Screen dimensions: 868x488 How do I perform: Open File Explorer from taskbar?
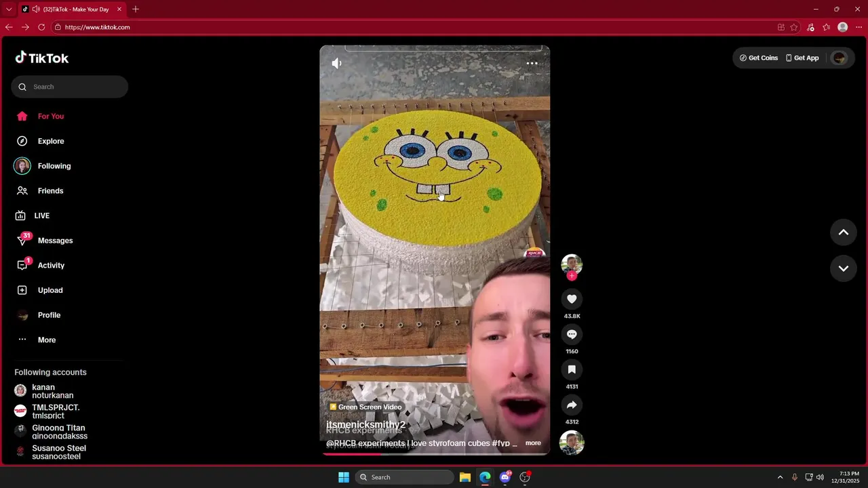(x=465, y=477)
